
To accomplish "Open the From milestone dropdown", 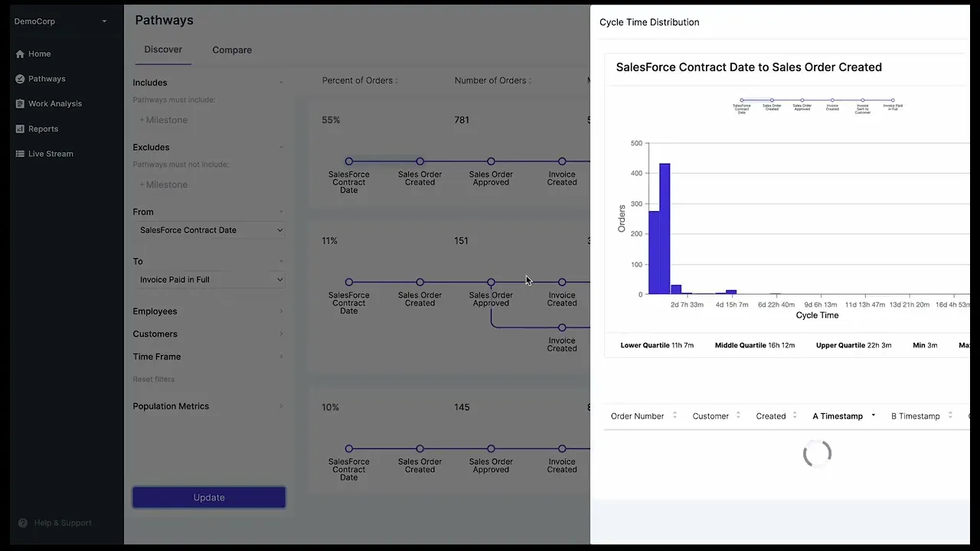I will click(x=209, y=230).
